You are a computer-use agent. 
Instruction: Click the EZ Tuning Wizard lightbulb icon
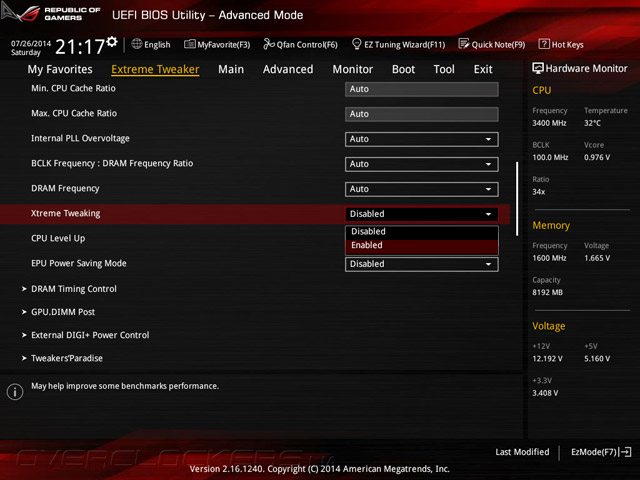tap(356, 44)
